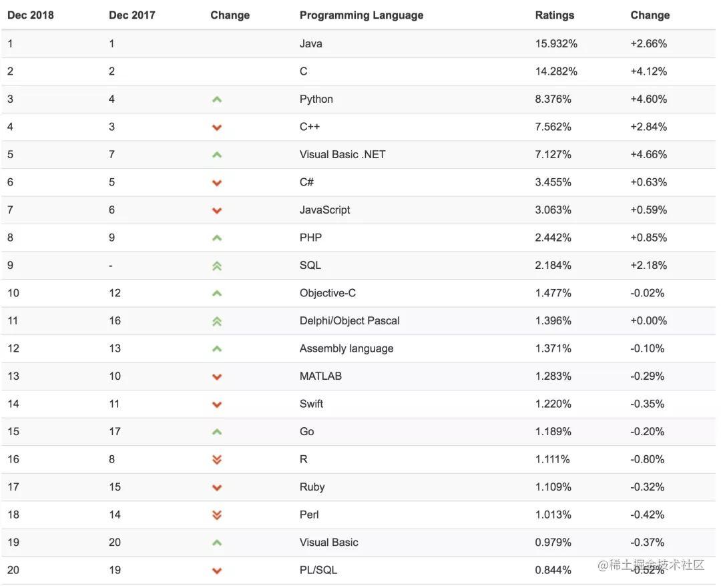Viewport: 721px width, 588px height.
Task: Click the double green up arrow for SQL
Action: (217, 266)
